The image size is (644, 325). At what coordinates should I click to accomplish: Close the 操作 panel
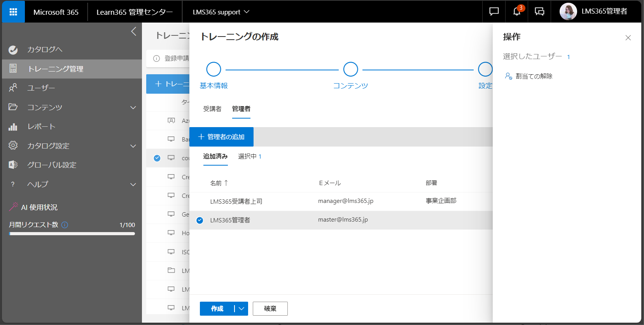pyautogui.click(x=628, y=38)
